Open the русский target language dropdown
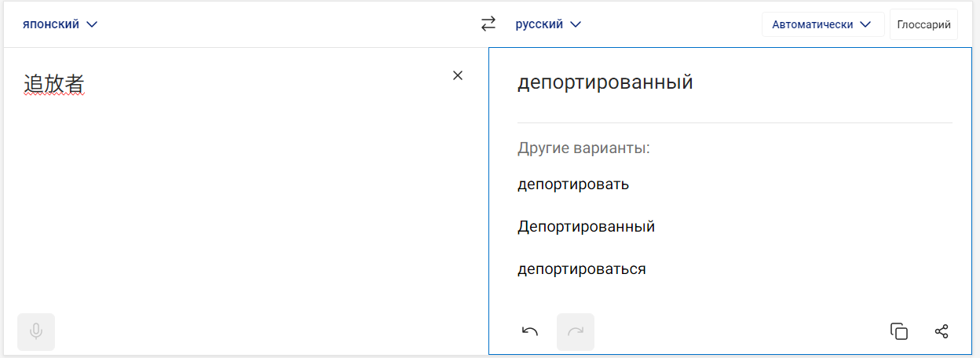The image size is (980, 358). pyautogui.click(x=548, y=24)
